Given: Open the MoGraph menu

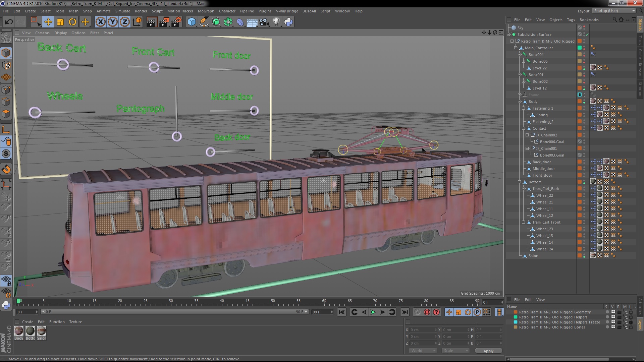Looking at the screenshot, I should (206, 11).
